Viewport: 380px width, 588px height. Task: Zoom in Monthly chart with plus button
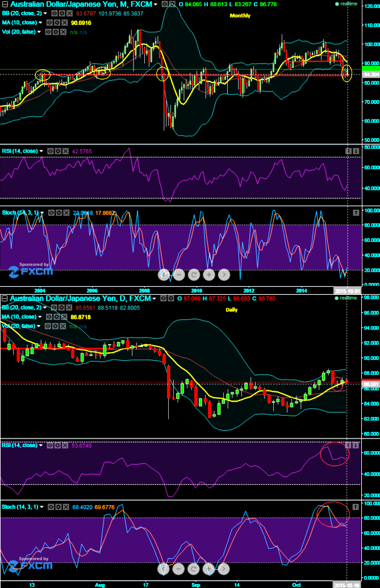pyautogui.click(x=208, y=275)
